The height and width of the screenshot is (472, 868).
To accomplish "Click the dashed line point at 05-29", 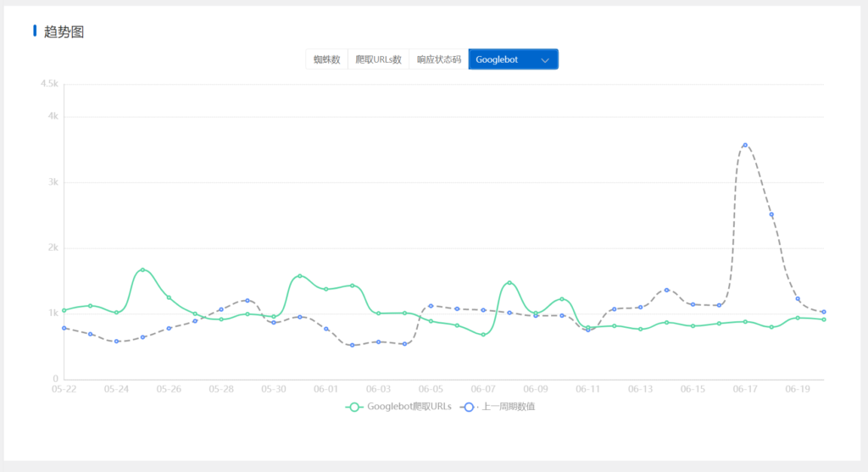I will pyautogui.click(x=247, y=300).
